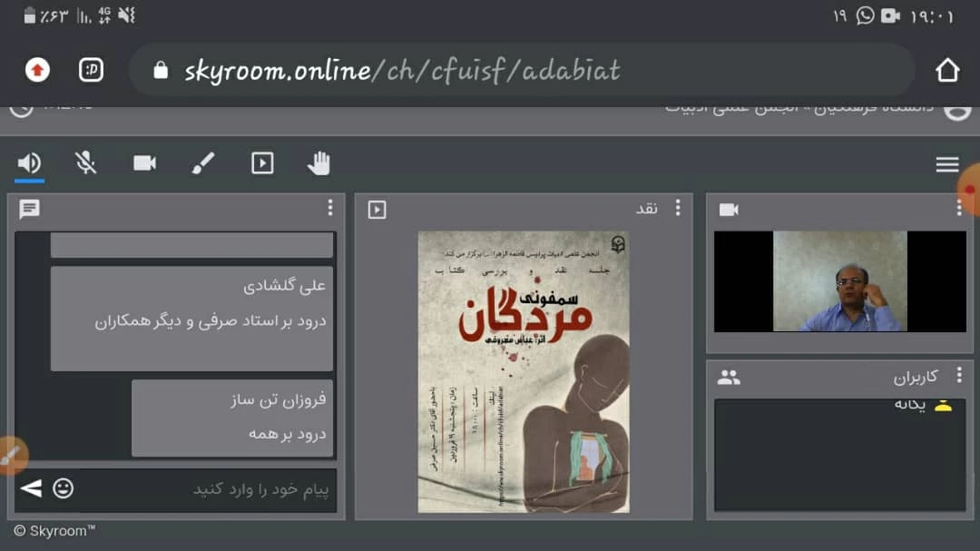
Task: Click the book poster image
Action: click(x=524, y=371)
